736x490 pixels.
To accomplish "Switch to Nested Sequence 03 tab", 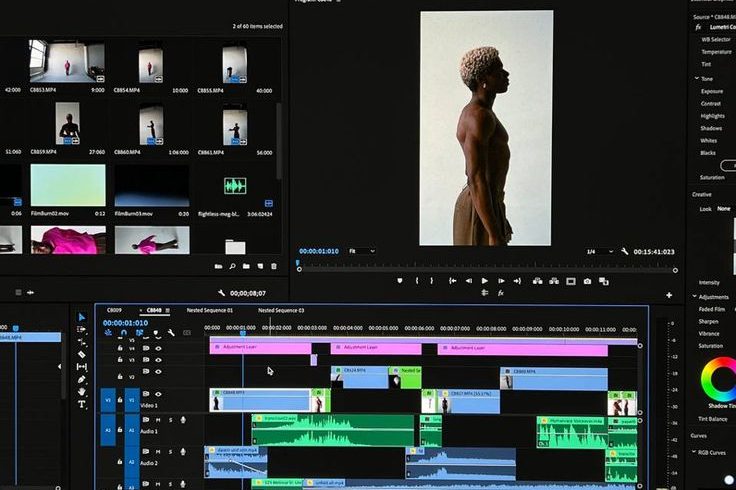I will pyautogui.click(x=281, y=310).
